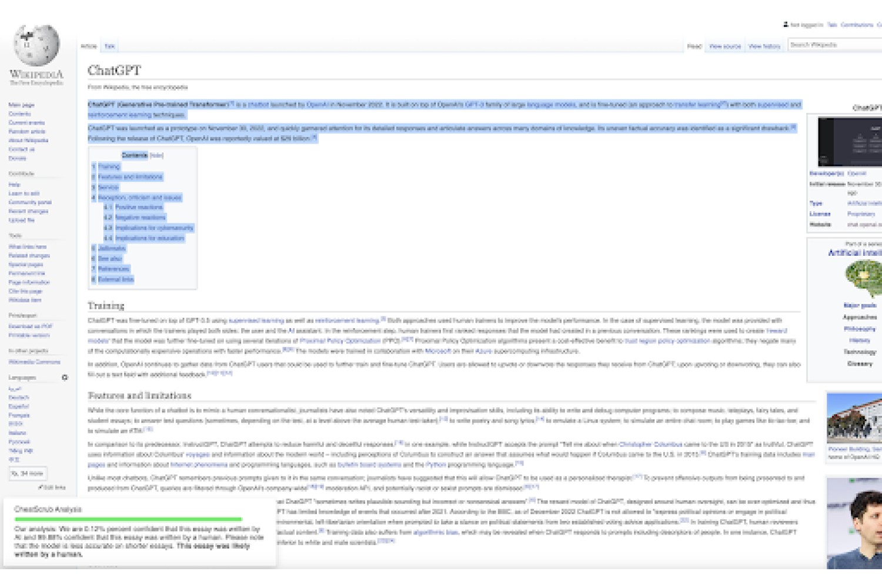Open the Help link in the sidebar
Screen dimensions: 882x588
click(14, 184)
